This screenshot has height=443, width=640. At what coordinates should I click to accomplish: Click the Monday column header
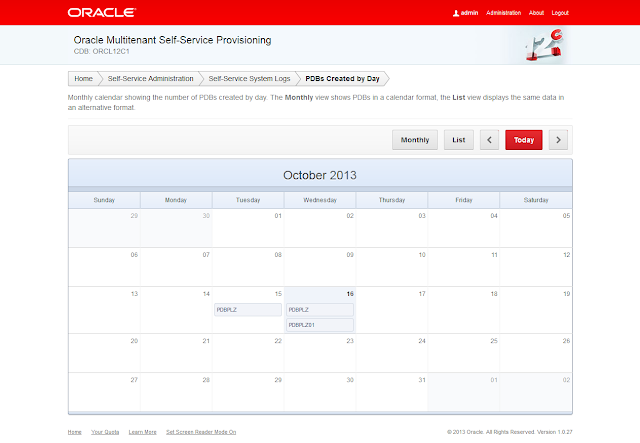pyautogui.click(x=176, y=200)
